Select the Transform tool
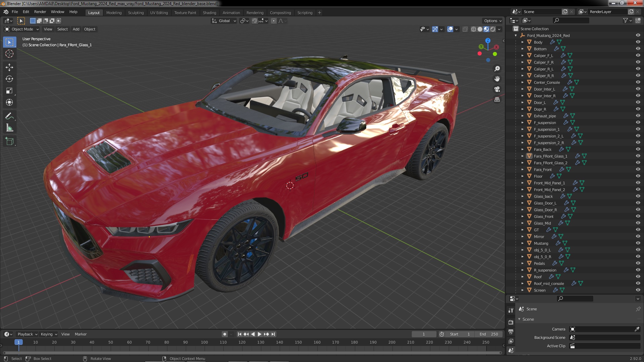 (9, 103)
